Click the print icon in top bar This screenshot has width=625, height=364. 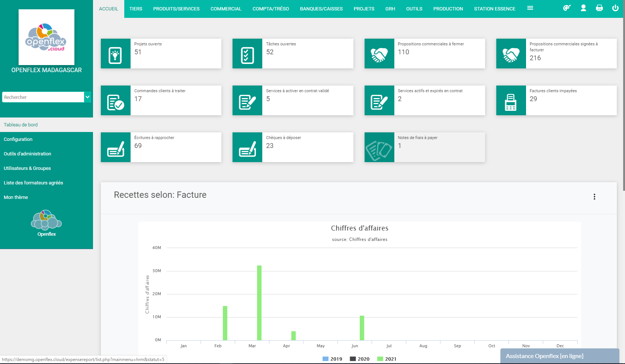coord(599,8)
